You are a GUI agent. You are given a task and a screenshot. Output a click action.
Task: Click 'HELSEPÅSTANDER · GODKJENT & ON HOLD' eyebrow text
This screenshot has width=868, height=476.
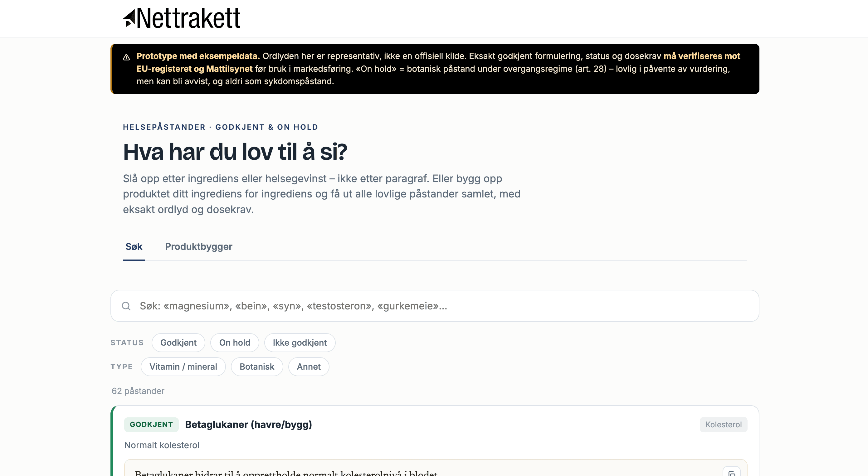220,127
